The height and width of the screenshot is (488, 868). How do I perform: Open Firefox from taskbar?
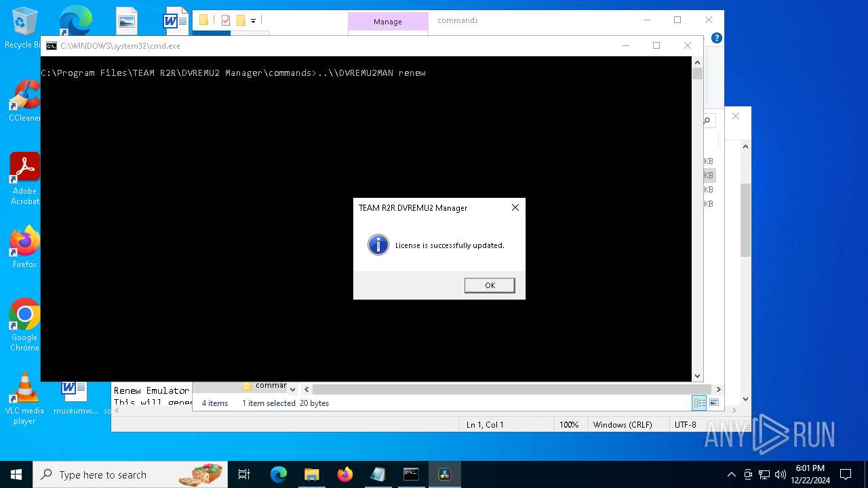pos(345,474)
